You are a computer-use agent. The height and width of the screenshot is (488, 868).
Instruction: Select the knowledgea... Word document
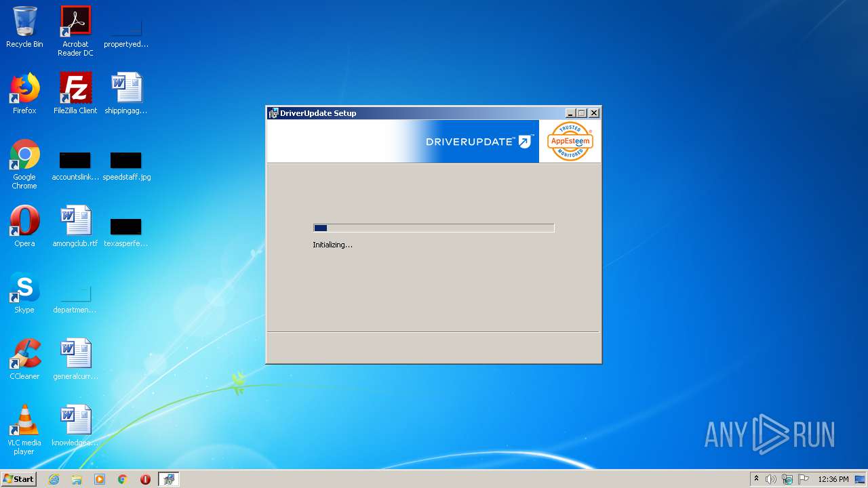[x=75, y=426]
